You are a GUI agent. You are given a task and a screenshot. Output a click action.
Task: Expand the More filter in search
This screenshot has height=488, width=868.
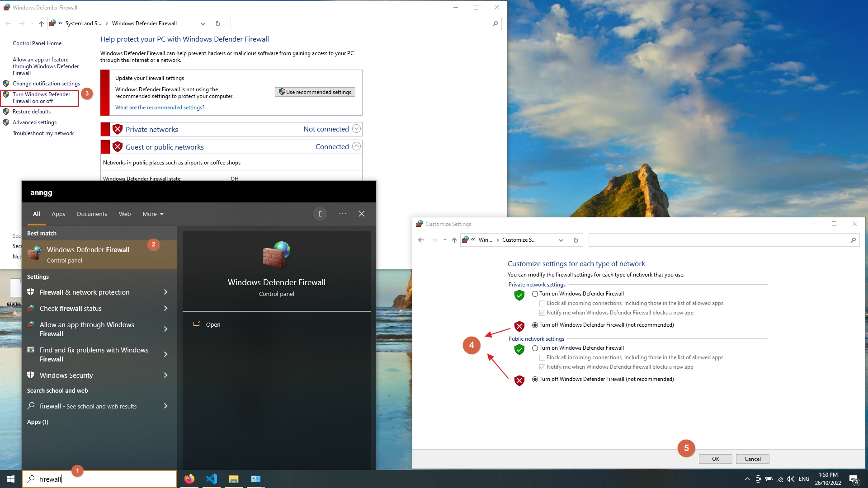[x=153, y=214]
